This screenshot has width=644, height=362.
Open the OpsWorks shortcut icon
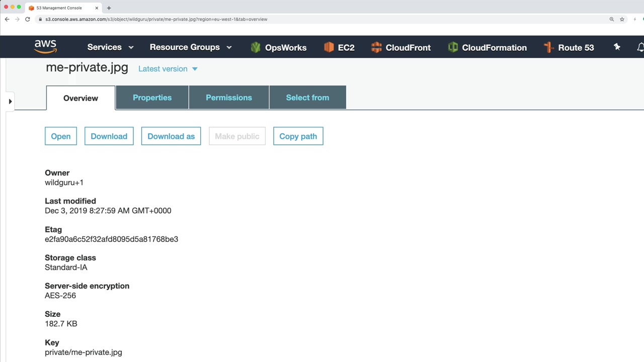(x=256, y=47)
